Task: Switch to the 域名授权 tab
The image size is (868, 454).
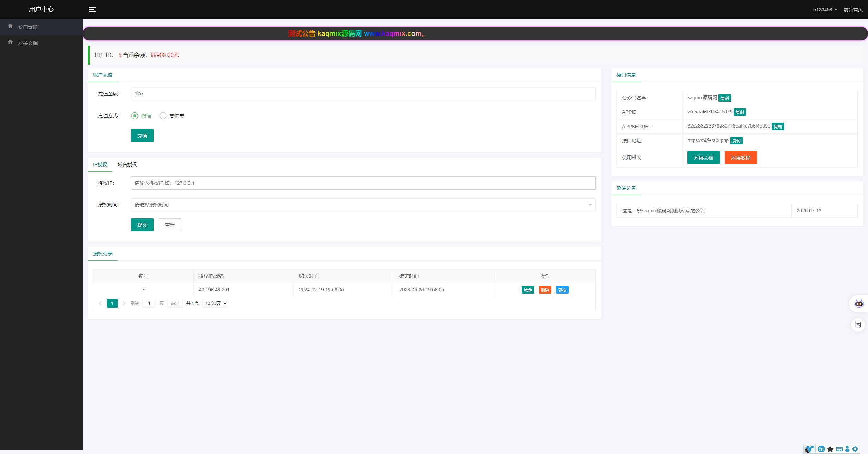Action: (x=127, y=164)
